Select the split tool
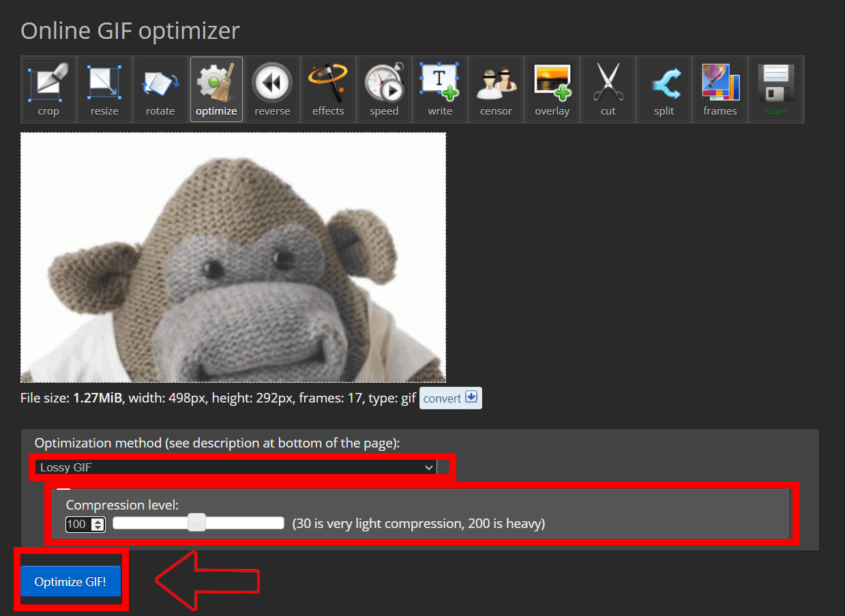 pos(663,89)
